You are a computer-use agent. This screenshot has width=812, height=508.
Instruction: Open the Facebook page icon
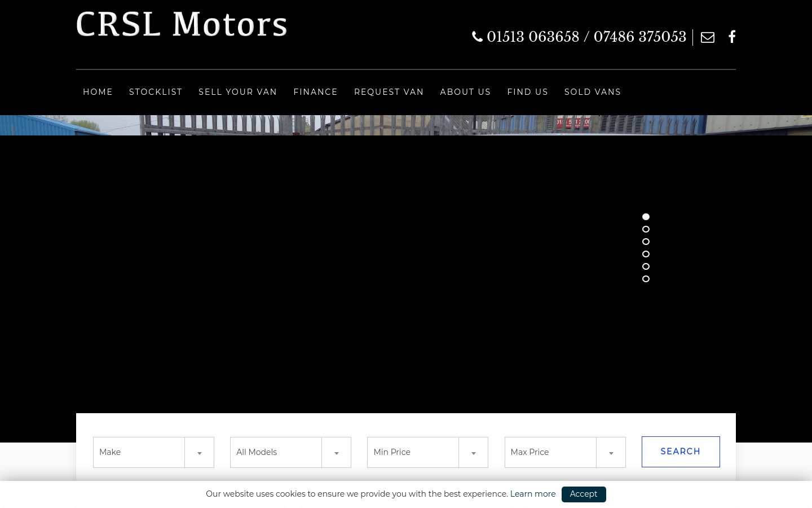pos(732,37)
